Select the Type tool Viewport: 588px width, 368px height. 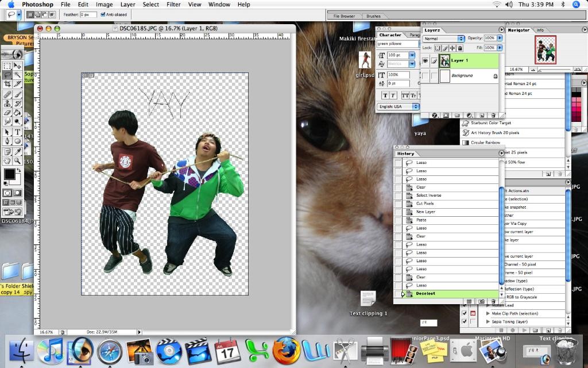click(x=17, y=132)
